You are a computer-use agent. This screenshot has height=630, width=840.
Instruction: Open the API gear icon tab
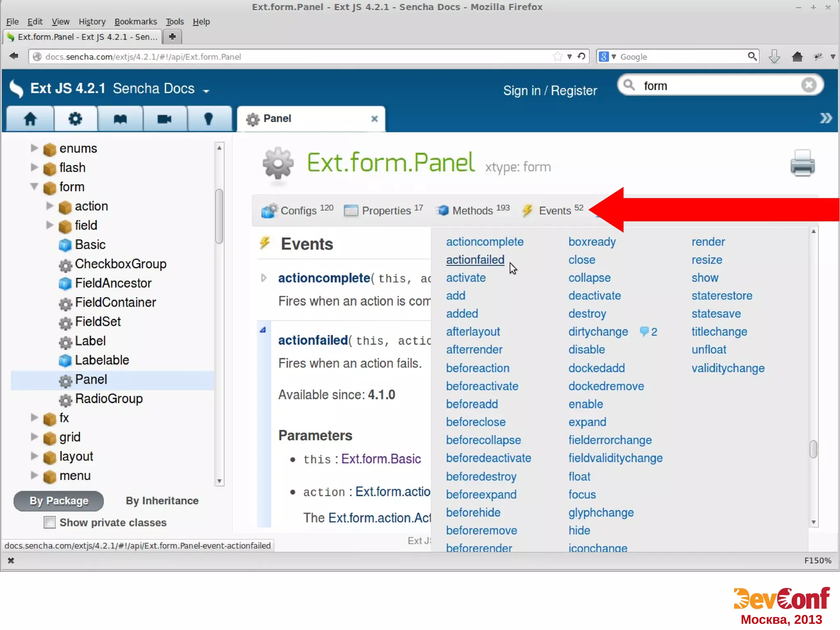(x=75, y=119)
